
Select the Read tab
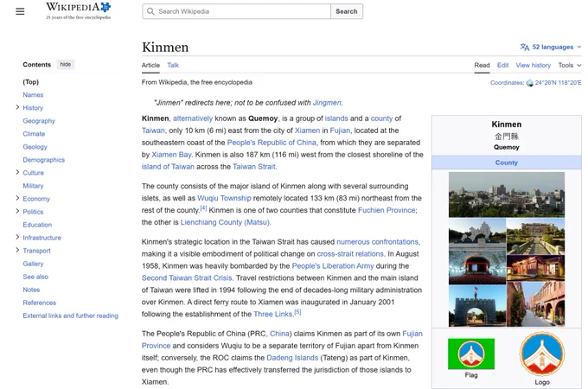(x=482, y=65)
